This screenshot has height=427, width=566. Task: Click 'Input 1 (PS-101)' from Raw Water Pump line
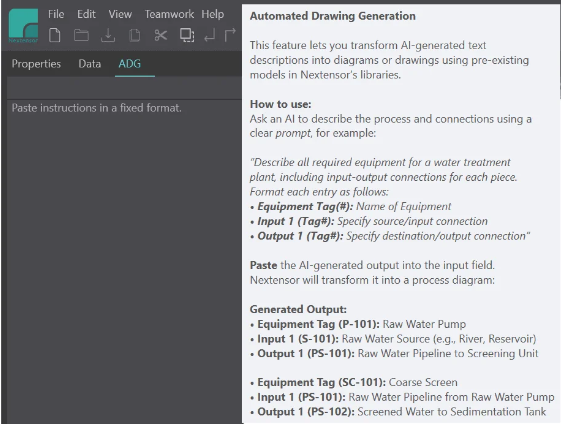(402, 397)
